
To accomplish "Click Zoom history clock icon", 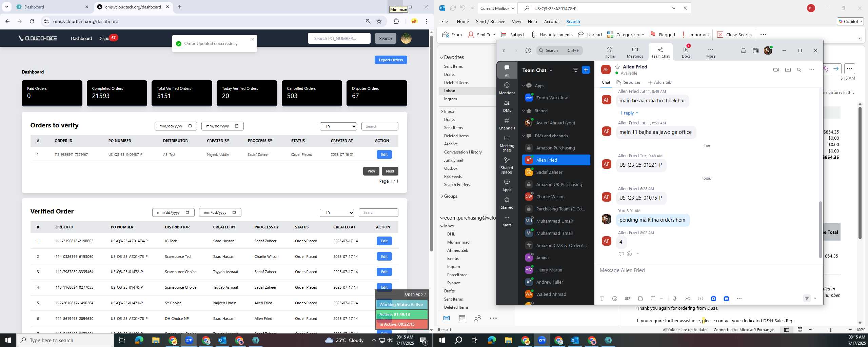I will pyautogui.click(x=528, y=50).
